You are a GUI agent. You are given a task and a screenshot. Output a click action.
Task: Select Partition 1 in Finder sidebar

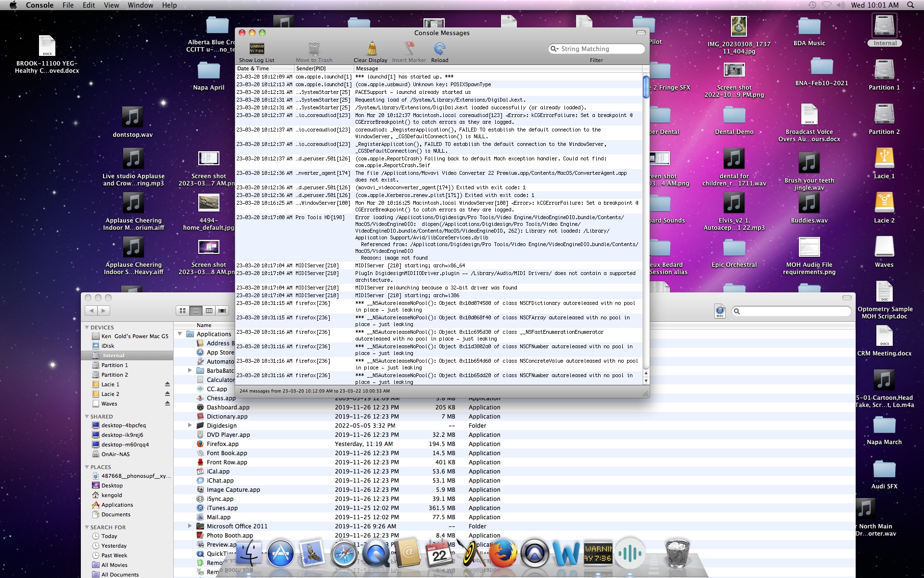pyautogui.click(x=127, y=365)
